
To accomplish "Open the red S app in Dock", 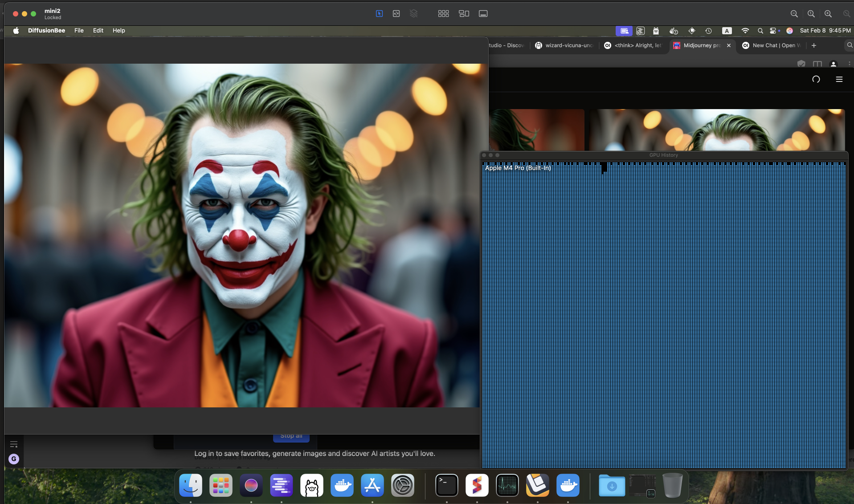I will pos(477,485).
